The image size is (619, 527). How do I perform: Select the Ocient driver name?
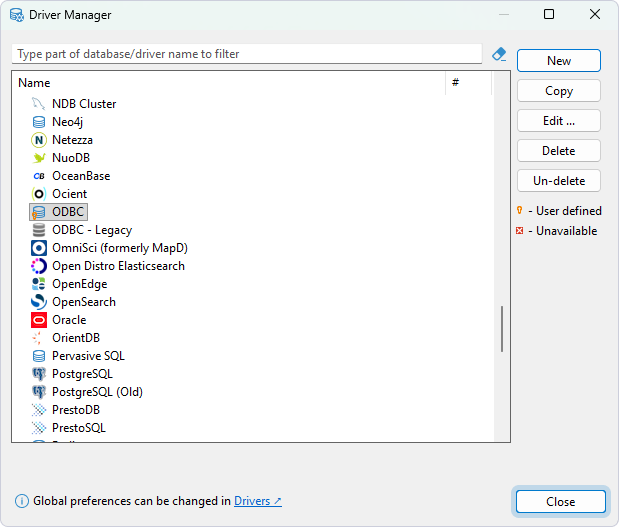[69, 194]
